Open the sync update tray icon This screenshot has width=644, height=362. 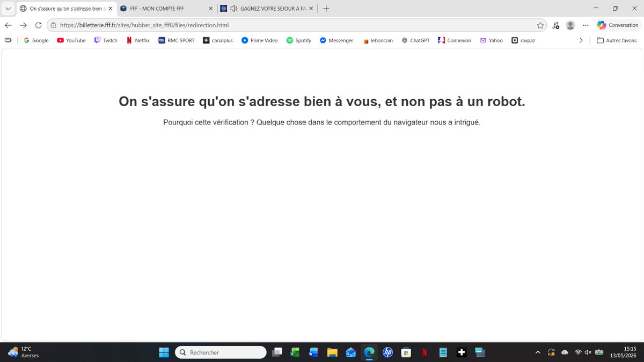coord(551,352)
